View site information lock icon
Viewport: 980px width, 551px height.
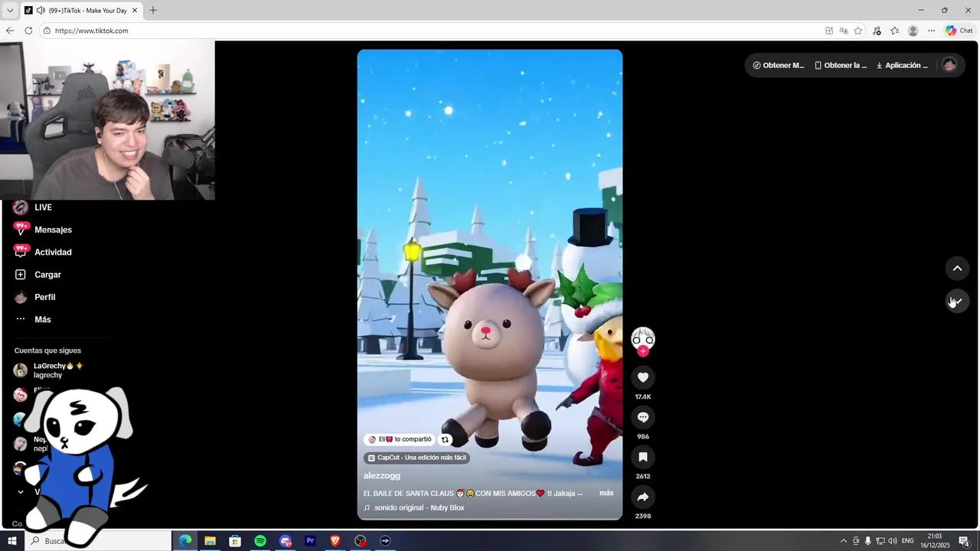[x=47, y=31]
